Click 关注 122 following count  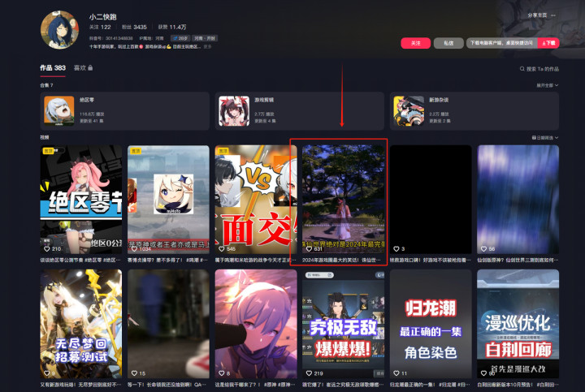(x=100, y=28)
